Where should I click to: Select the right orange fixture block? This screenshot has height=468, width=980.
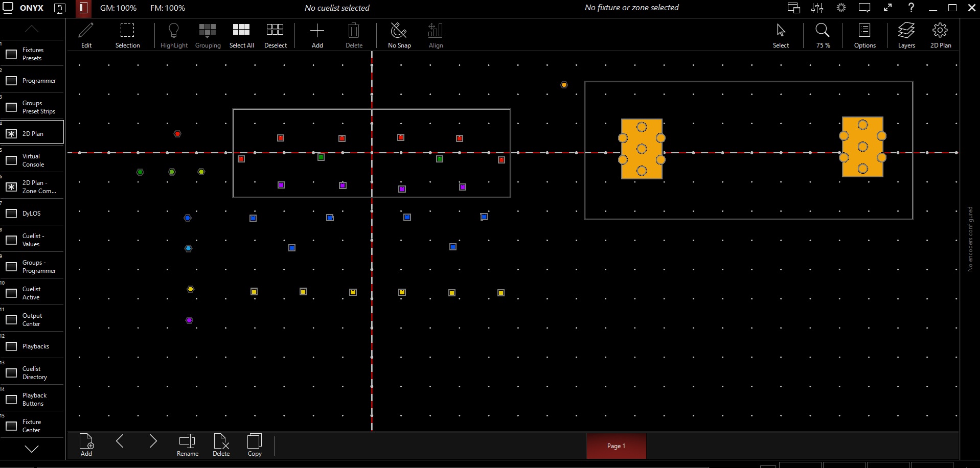[x=862, y=147]
